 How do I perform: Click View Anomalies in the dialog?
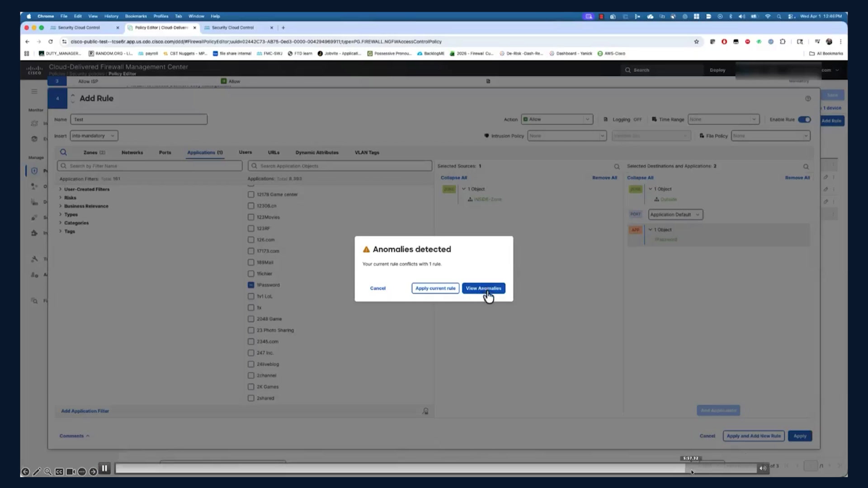483,288
